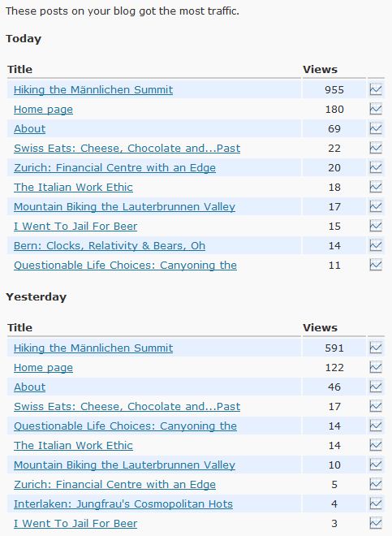This screenshot has height=536, width=392.
Task: Open Interlaken: Jungfrau's Cosmopolitan Hots link
Action: coord(123,504)
